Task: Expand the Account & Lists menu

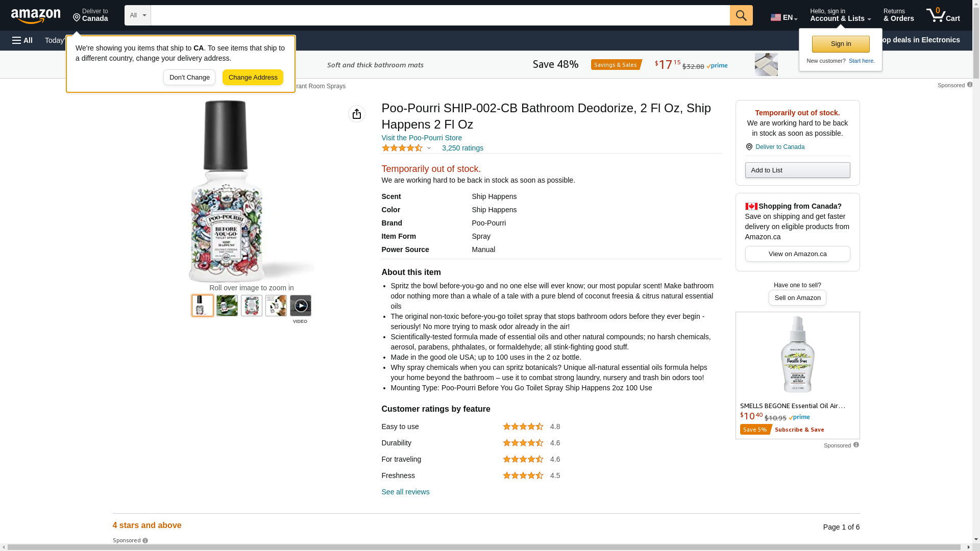Action: pos(840,15)
